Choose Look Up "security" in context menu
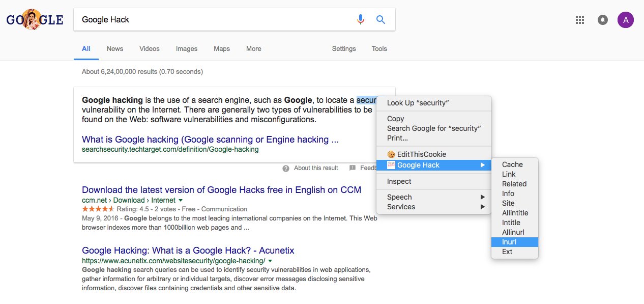 (434, 103)
